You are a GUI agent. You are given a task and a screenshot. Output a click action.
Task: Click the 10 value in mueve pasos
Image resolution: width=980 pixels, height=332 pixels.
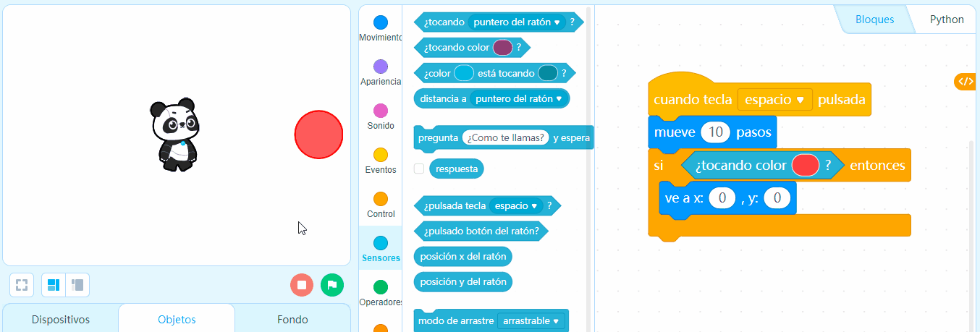pos(716,132)
